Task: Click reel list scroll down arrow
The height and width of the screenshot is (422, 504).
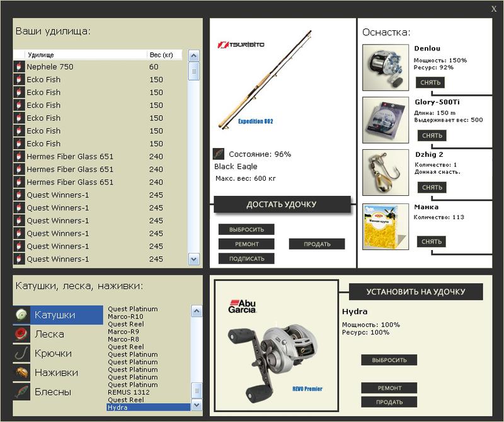Action: pos(197,405)
